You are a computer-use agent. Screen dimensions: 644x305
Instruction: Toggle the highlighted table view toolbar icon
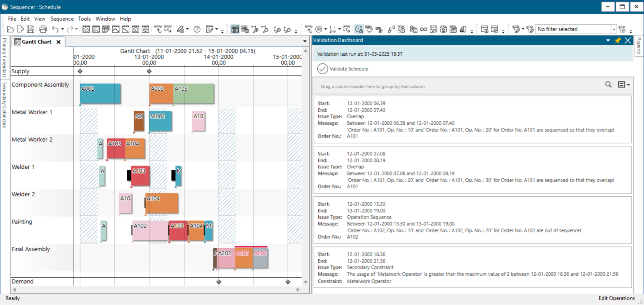pos(235,29)
